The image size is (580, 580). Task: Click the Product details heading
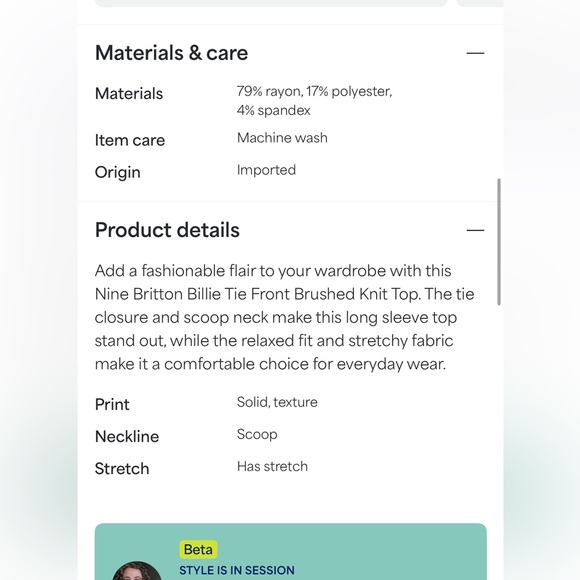click(167, 230)
